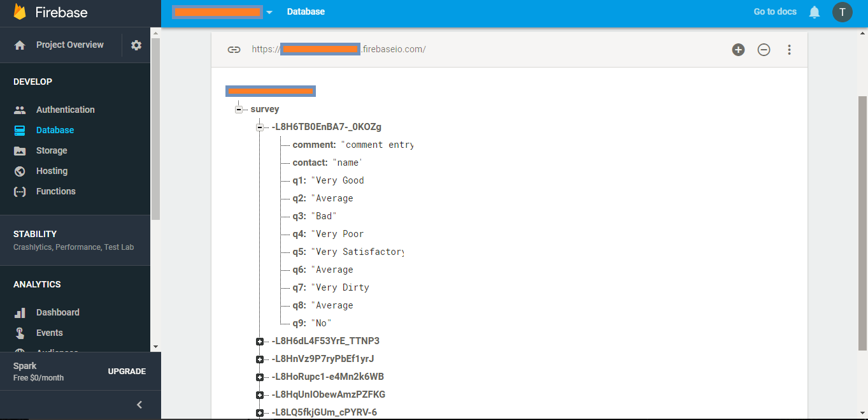The height and width of the screenshot is (420, 868).
Task: Click the ANALYTICS section heading
Action: pyautogui.click(x=37, y=284)
